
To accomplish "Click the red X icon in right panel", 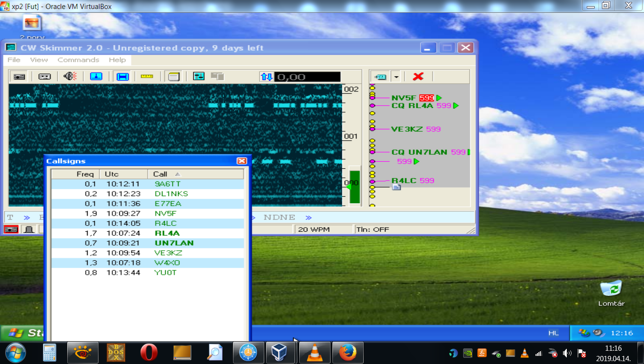I will pos(418,77).
